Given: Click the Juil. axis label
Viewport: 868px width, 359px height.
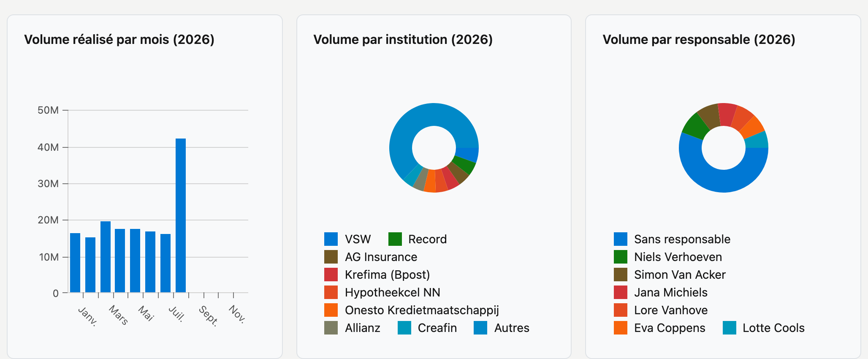Looking at the screenshot, I should 176,314.
